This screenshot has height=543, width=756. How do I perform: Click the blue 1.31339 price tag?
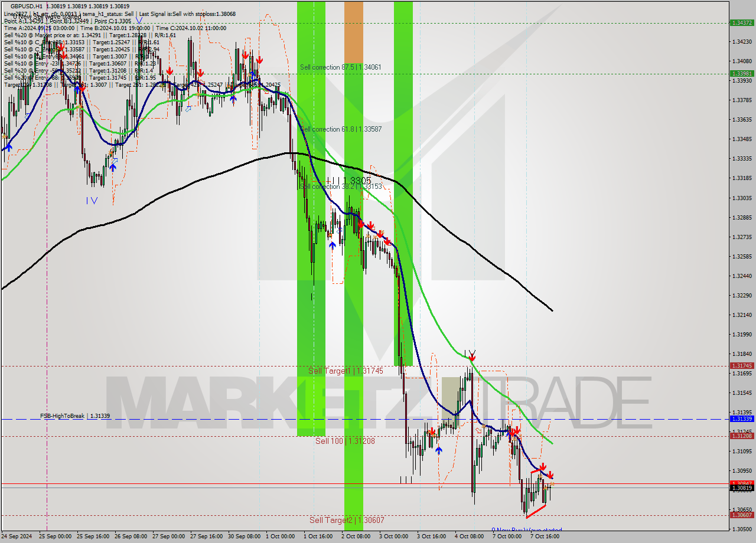742,418
